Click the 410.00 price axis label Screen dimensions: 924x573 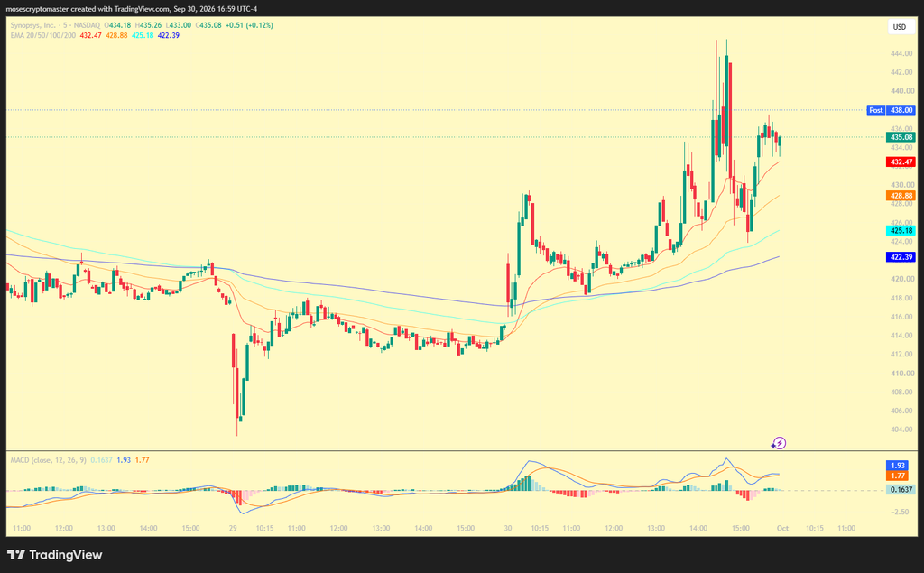click(902, 374)
